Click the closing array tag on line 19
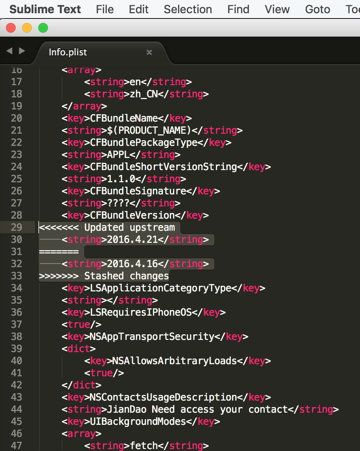The width and height of the screenshot is (360, 451). (x=84, y=106)
